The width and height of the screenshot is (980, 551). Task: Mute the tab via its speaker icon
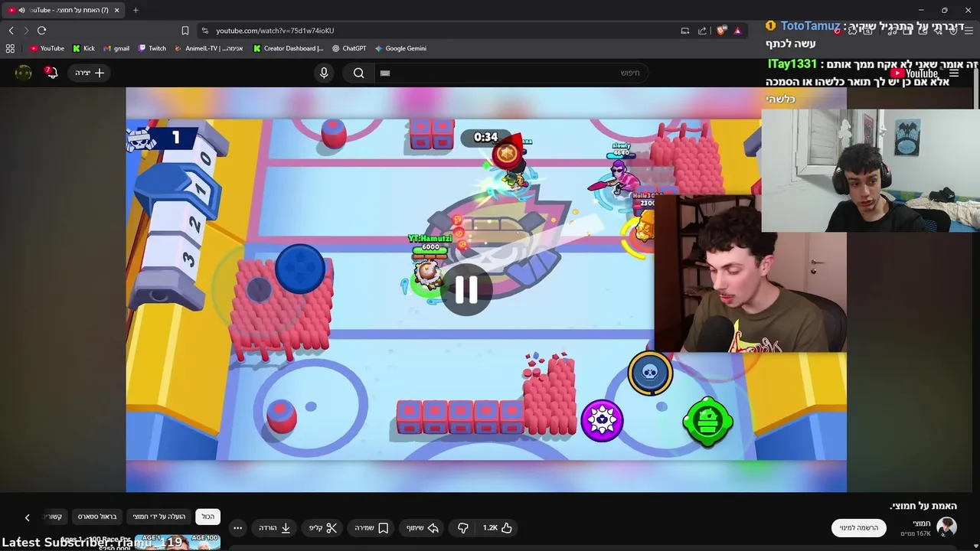(21, 10)
